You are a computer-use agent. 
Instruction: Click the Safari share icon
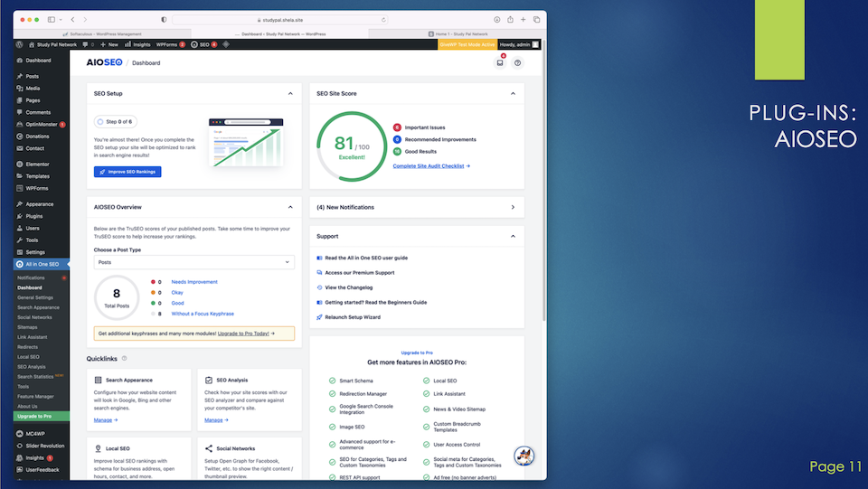point(510,19)
